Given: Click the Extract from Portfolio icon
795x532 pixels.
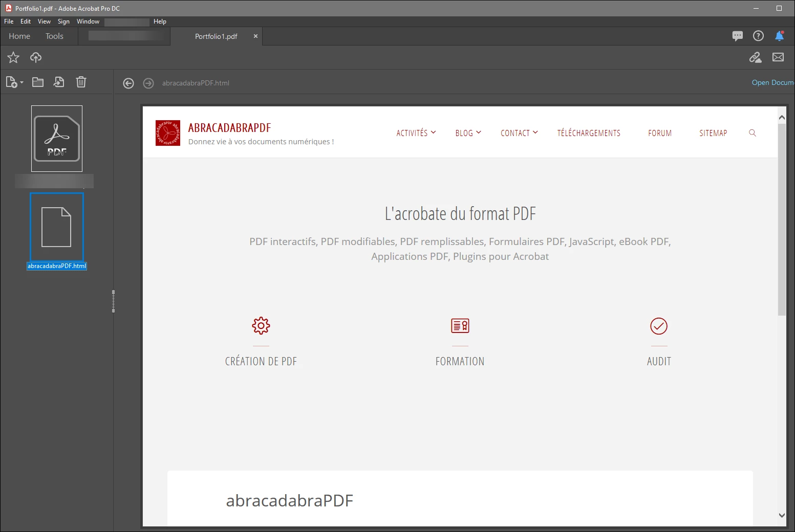Looking at the screenshot, I should pos(59,82).
